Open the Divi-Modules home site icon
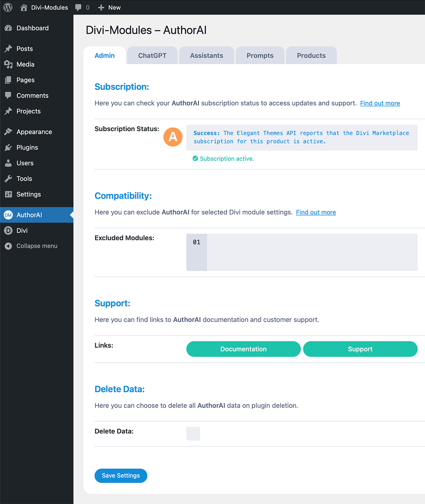 24,7
